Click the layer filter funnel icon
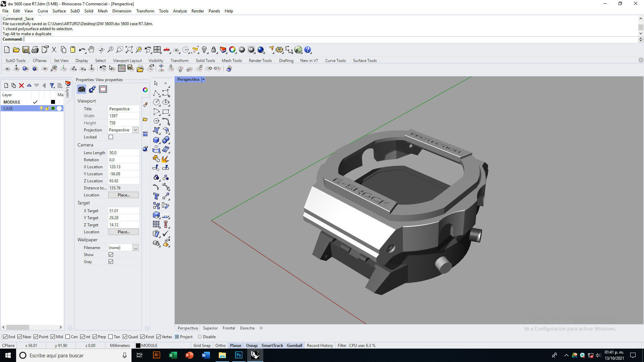 (52, 85)
